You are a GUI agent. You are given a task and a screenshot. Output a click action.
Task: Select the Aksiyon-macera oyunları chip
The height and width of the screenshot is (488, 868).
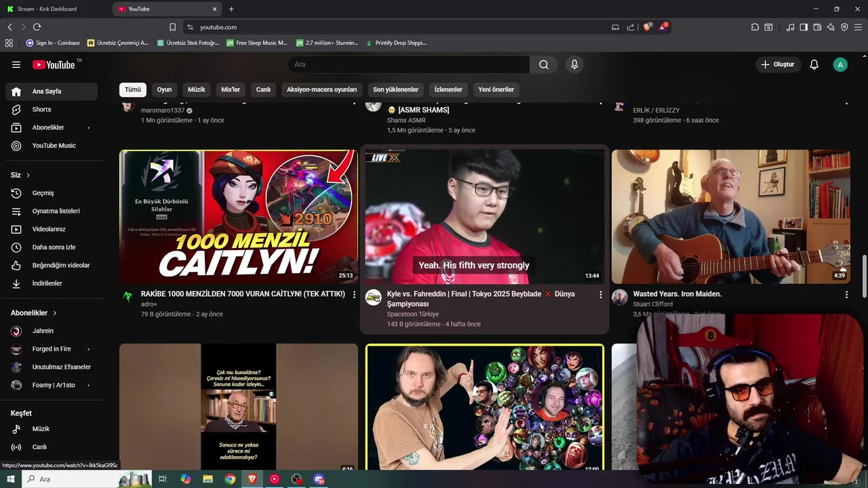point(321,89)
